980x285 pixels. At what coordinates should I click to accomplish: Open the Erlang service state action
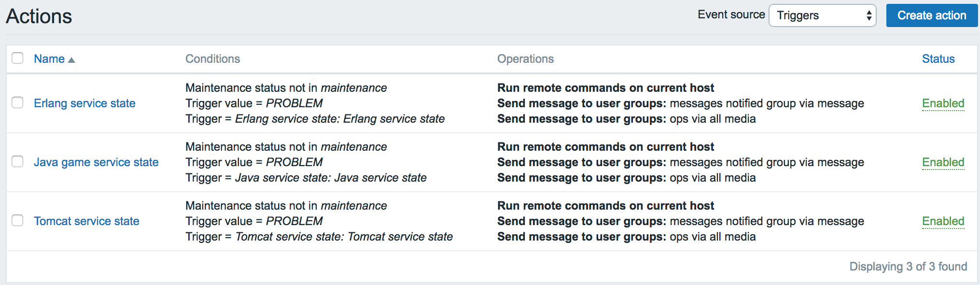click(84, 103)
